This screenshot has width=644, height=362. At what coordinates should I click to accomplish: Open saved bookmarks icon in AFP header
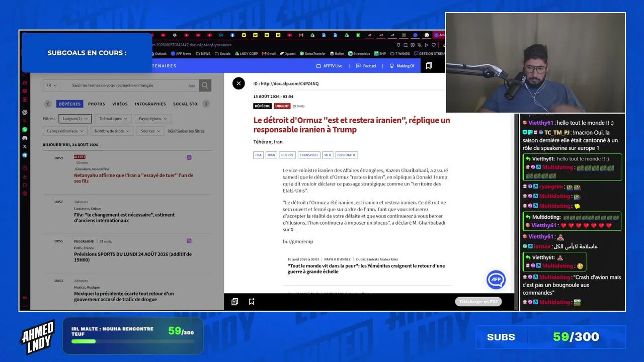[x=429, y=66]
